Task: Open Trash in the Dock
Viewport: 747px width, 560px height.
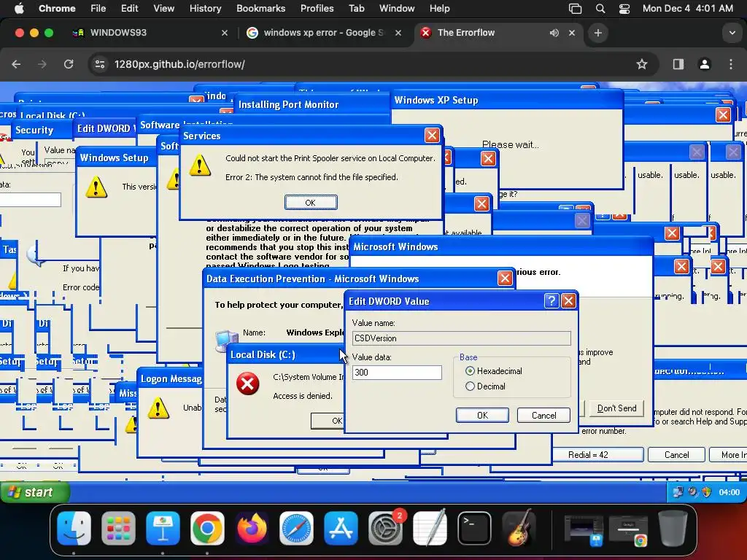Action: pos(672,528)
